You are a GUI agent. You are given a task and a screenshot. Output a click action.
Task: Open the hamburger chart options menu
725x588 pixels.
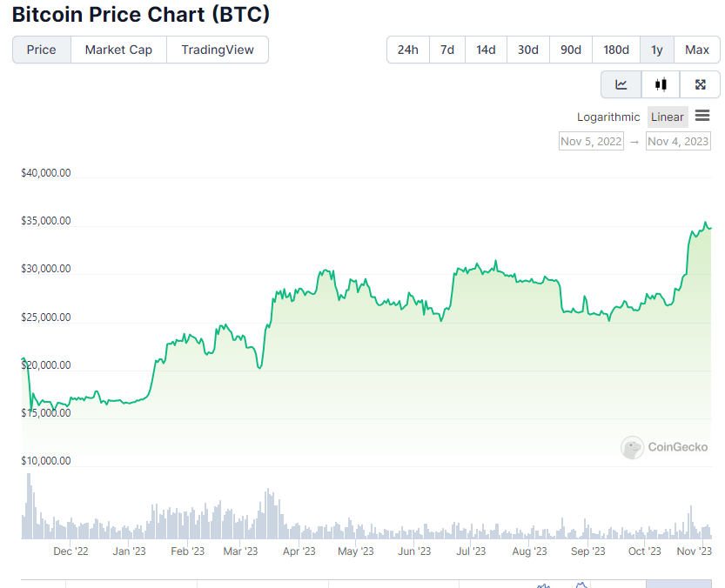tap(702, 116)
